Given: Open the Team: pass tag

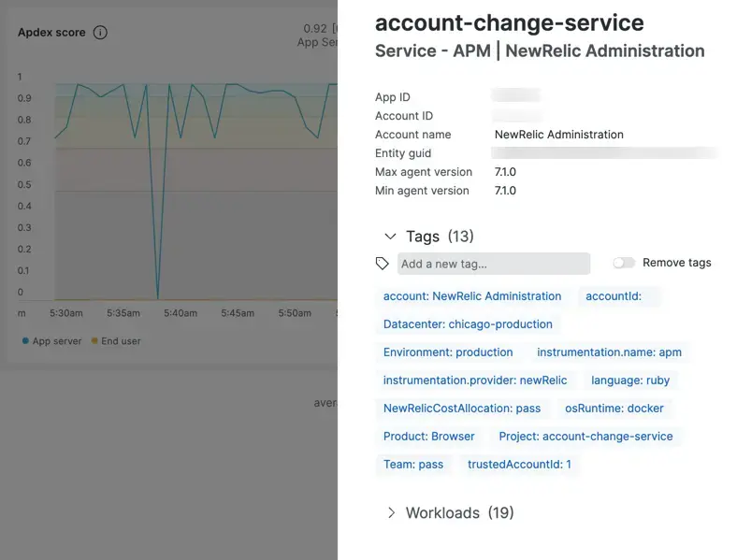Looking at the screenshot, I should [x=413, y=465].
